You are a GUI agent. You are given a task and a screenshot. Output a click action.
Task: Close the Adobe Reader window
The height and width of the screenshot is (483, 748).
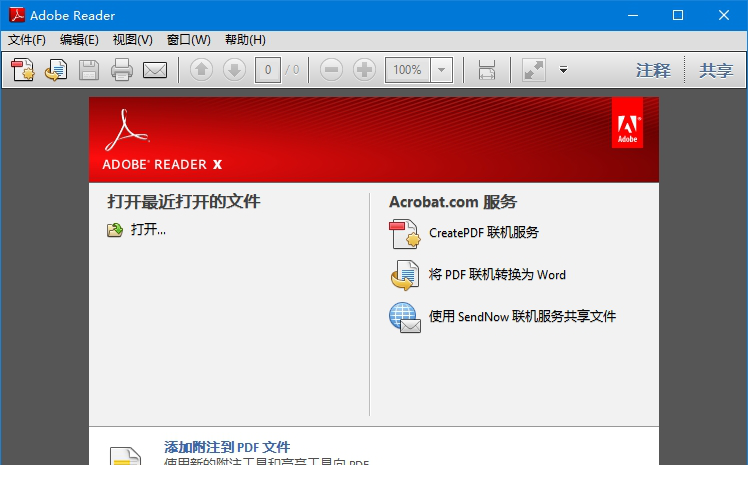tap(724, 15)
